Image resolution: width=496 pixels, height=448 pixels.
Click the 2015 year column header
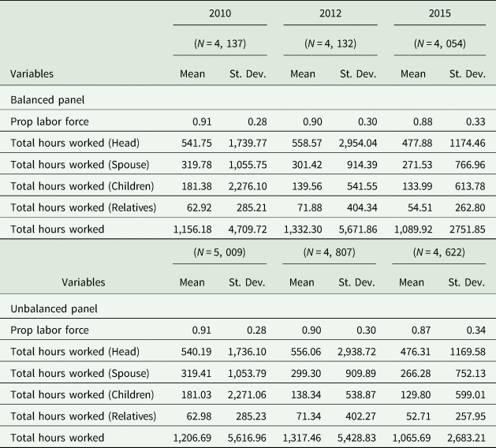(x=440, y=13)
